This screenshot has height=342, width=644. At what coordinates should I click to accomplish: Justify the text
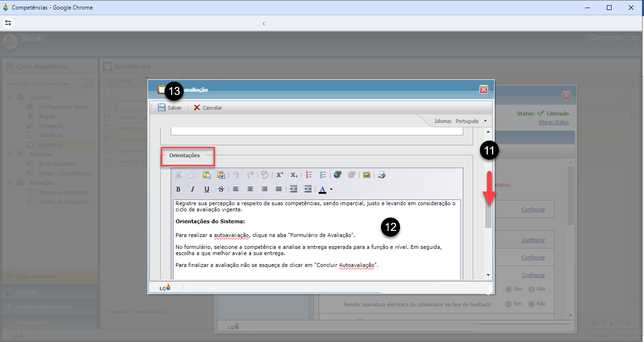click(279, 189)
